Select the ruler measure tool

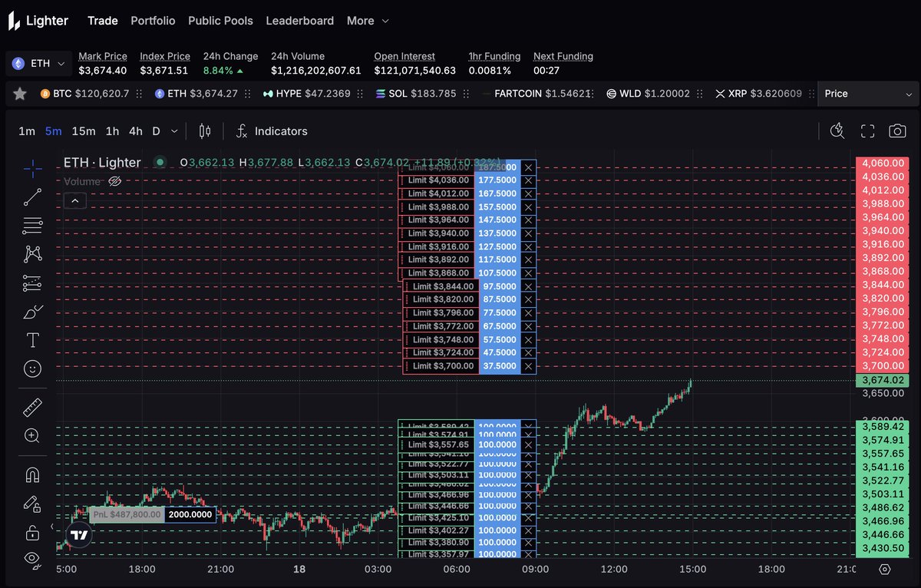[x=32, y=407]
